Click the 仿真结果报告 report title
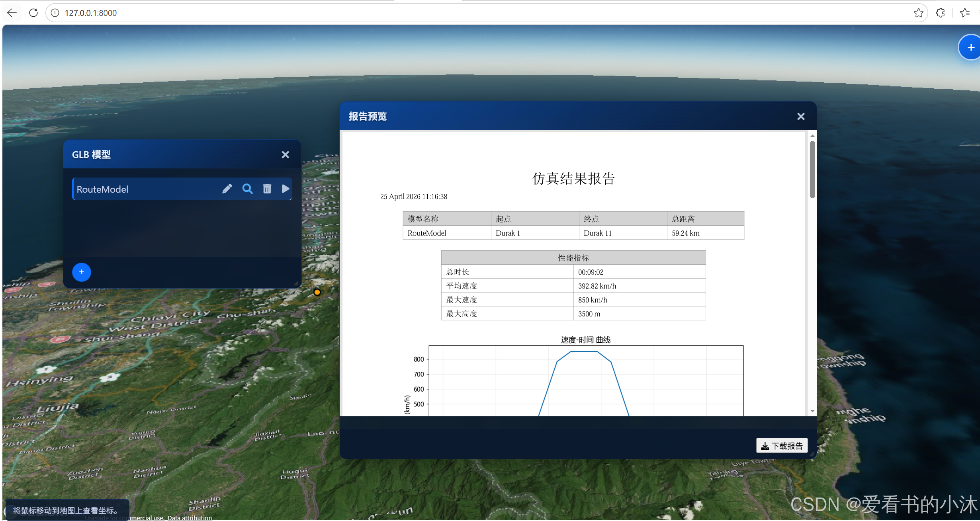This screenshot has height=521, width=980. (x=573, y=178)
